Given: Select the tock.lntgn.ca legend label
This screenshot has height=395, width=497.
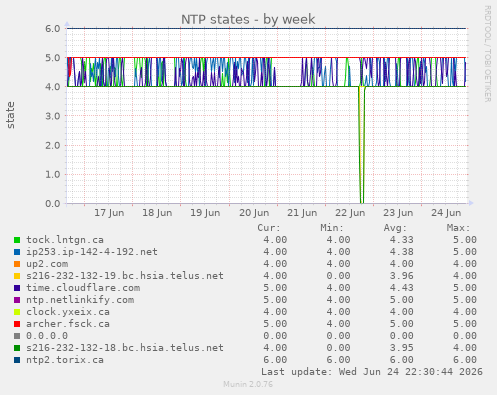Looking at the screenshot, I should click(65, 240).
